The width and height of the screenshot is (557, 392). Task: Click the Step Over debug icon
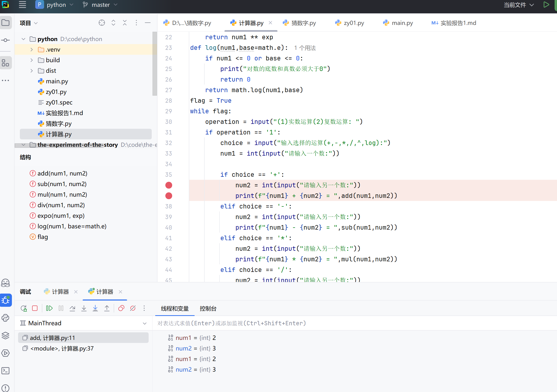coord(72,308)
